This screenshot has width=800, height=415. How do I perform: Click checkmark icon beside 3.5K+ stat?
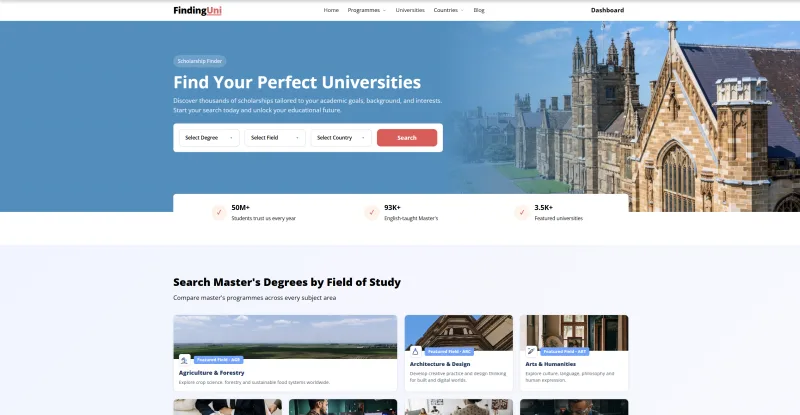(521, 212)
